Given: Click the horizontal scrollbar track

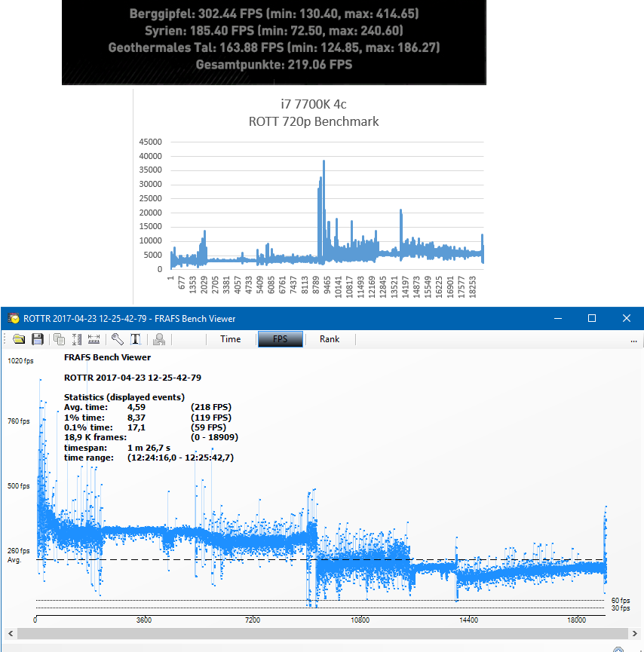Looking at the screenshot, I should [323, 634].
